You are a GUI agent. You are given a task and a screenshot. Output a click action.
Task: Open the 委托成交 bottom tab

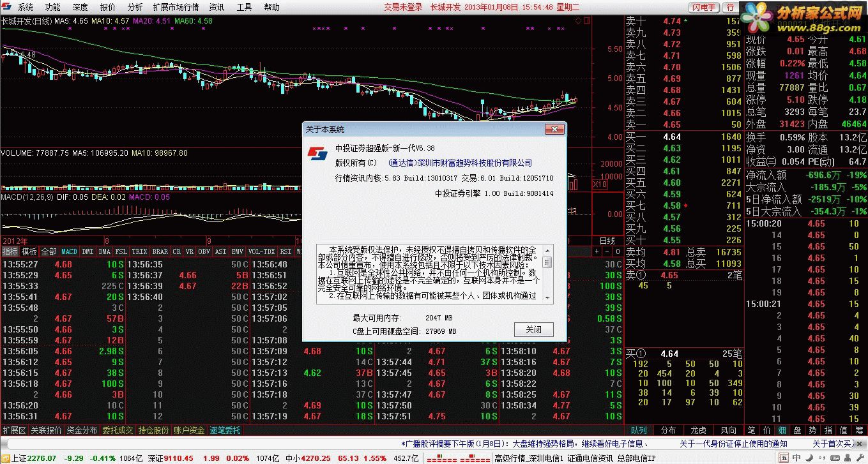coord(118,431)
